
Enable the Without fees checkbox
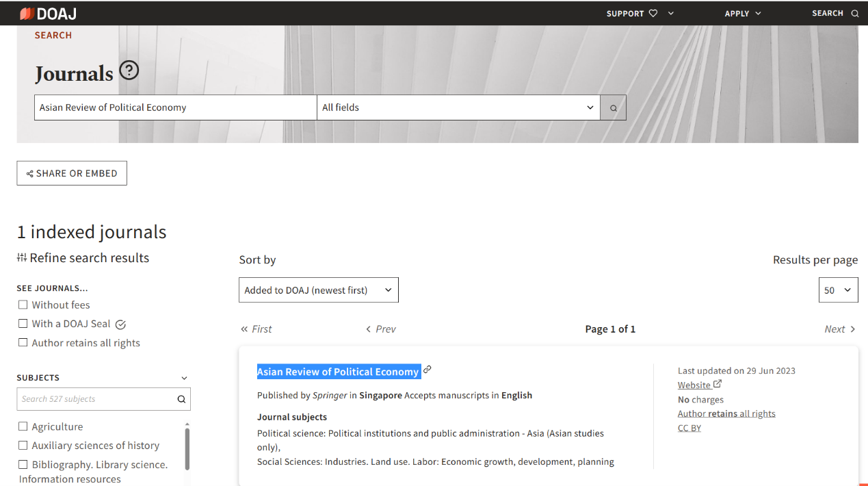[x=23, y=305]
